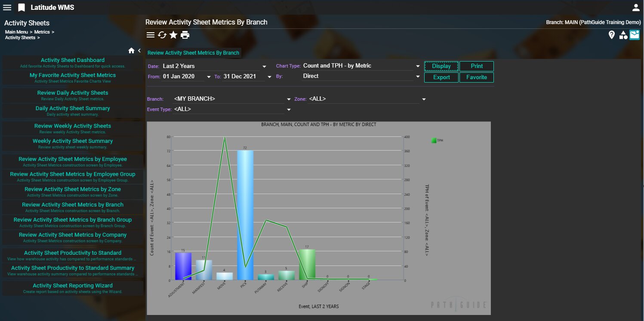
Task: Expand the Event Type dropdown
Action: tap(289, 110)
